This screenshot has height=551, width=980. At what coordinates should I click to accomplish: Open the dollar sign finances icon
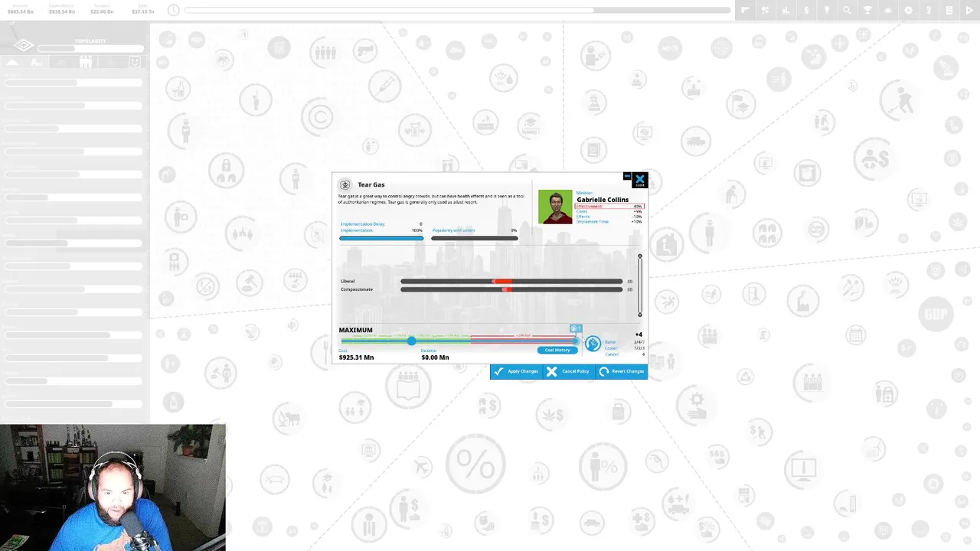tap(806, 11)
